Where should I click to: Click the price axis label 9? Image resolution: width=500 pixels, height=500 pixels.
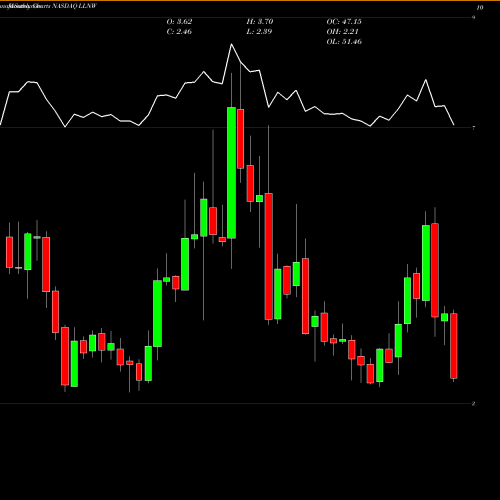coord(473,18)
